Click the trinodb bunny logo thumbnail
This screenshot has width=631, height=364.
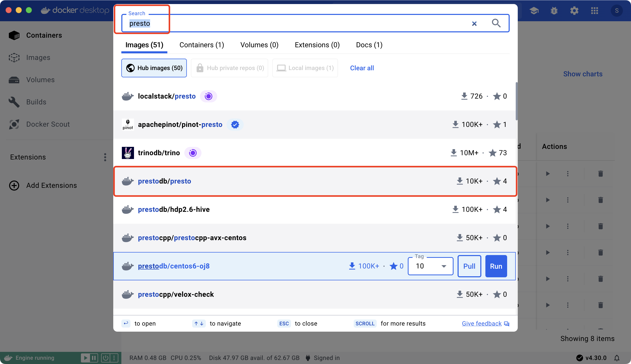pyautogui.click(x=128, y=153)
